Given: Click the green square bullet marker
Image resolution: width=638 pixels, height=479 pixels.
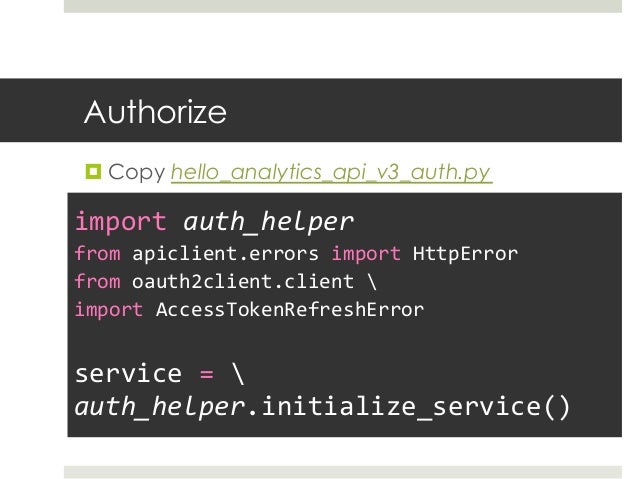Looking at the screenshot, I should pyautogui.click(x=93, y=171).
